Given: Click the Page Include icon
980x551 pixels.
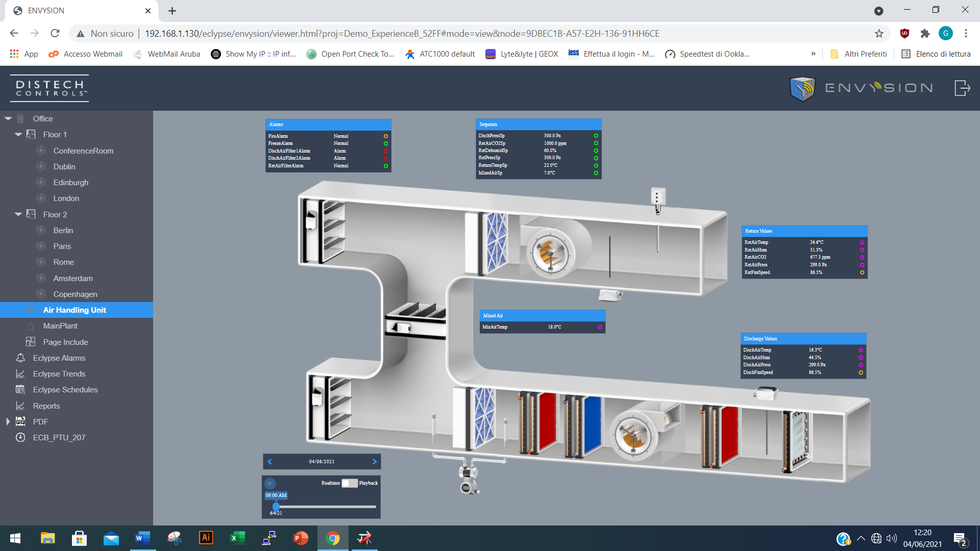Looking at the screenshot, I should (x=31, y=342).
